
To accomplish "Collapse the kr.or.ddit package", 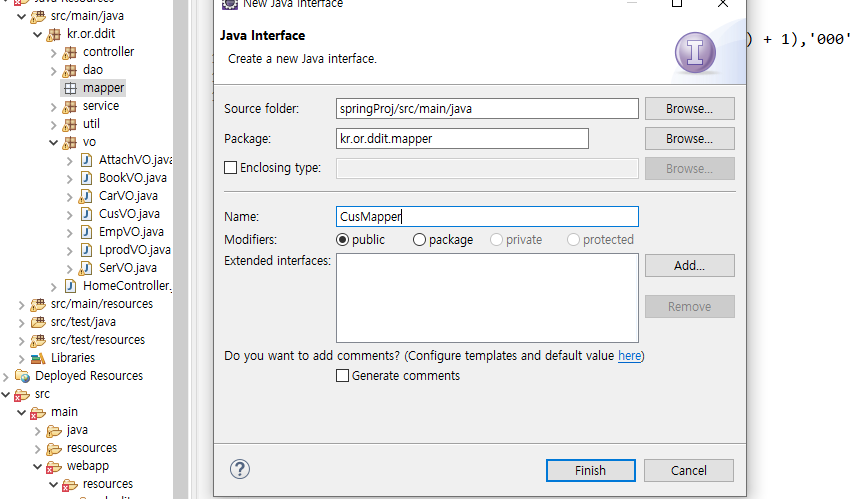I will pyautogui.click(x=38, y=35).
